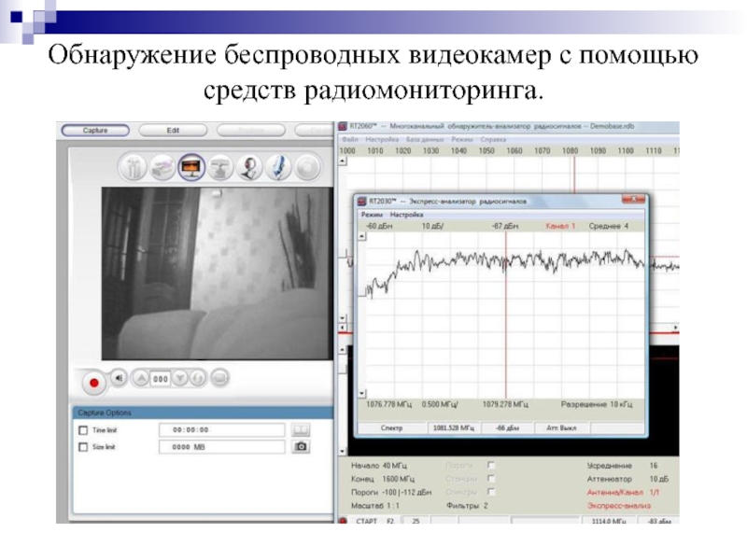Click the Фильтры 2 value
The height and width of the screenshot is (560, 747).
pos(486,506)
